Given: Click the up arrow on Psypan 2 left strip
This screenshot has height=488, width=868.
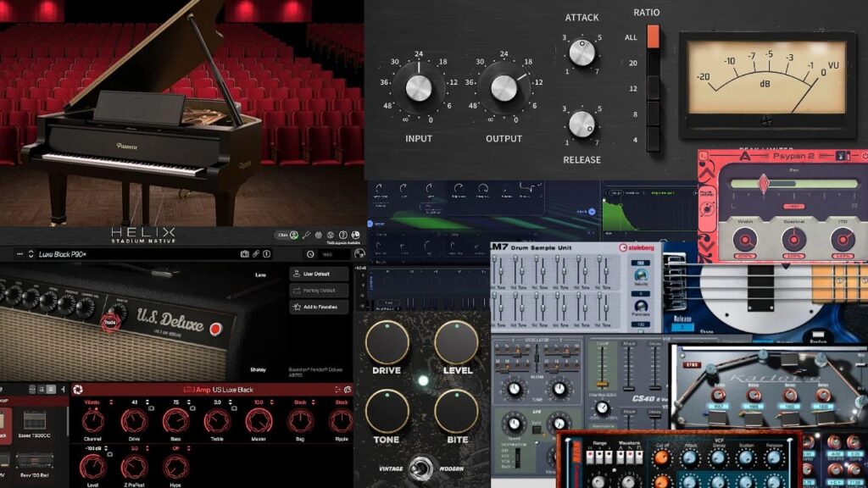Looking at the screenshot, I should point(707,173).
